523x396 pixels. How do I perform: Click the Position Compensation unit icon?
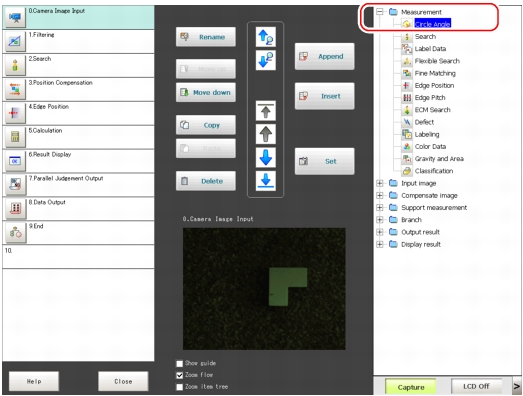pos(15,89)
